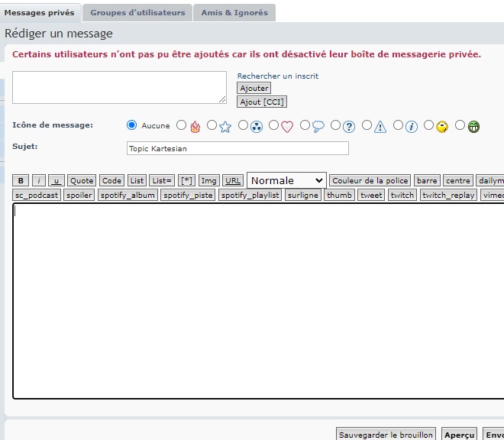Select radio button for yellow smiley icon
The image size is (504, 440).
429,125
